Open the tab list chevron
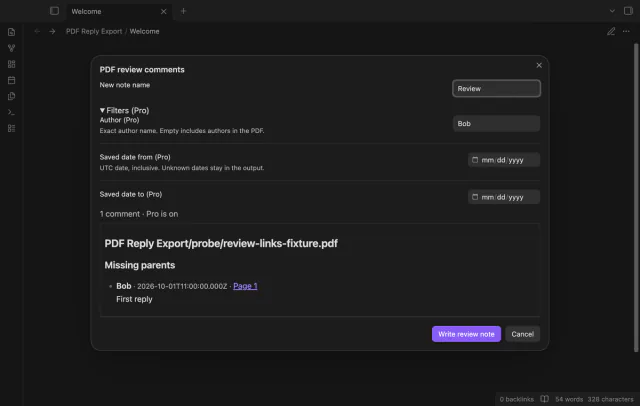 click(x=612, y=11)
